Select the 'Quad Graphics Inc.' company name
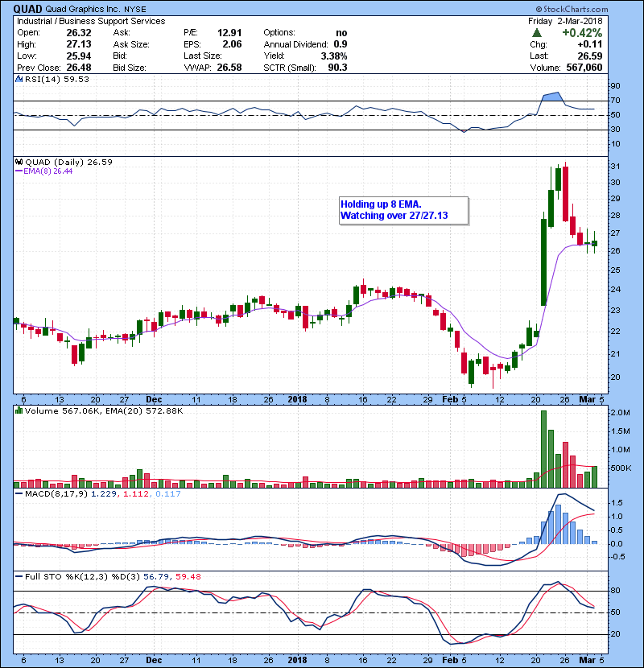This screenshot has height=668, width=644. pos(81,9)
